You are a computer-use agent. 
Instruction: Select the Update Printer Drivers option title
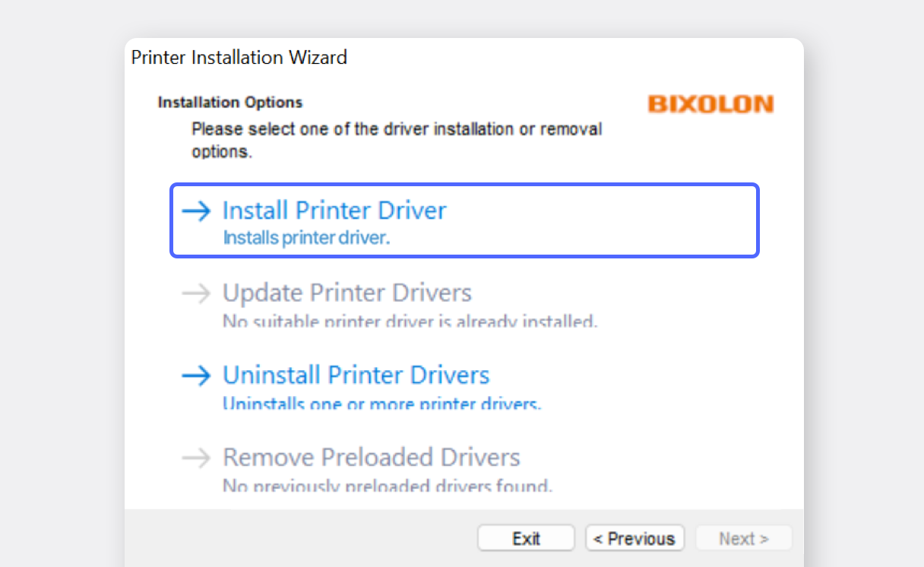[x=347, y=293]
